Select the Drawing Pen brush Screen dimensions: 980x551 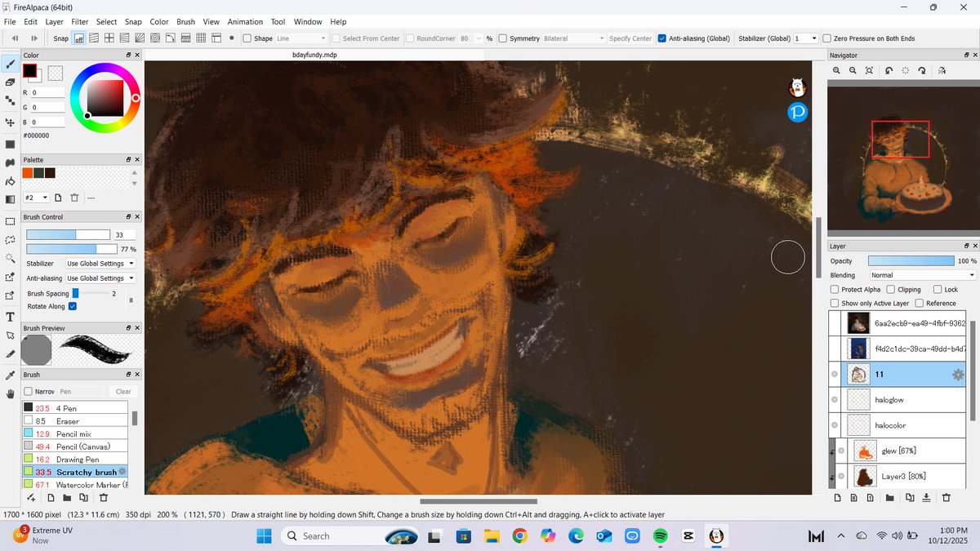(x=75, y=460)
